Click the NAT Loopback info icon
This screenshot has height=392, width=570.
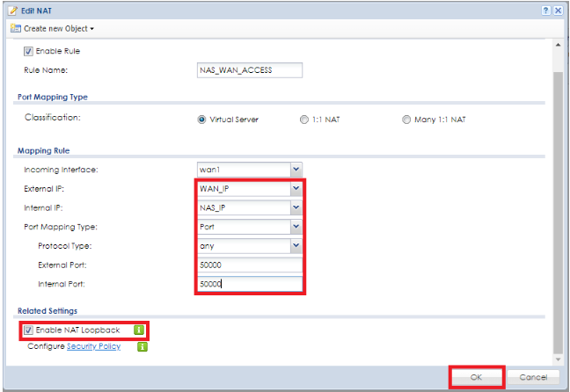[x=139, y=330]
